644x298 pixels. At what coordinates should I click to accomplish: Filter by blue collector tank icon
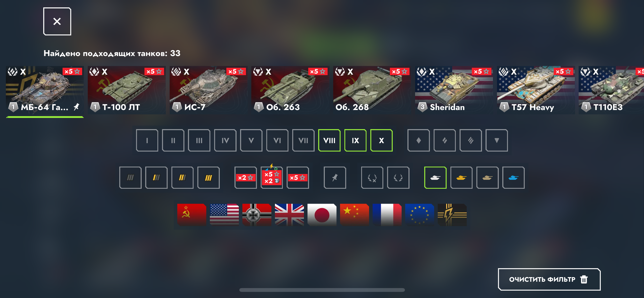point(513,178)
